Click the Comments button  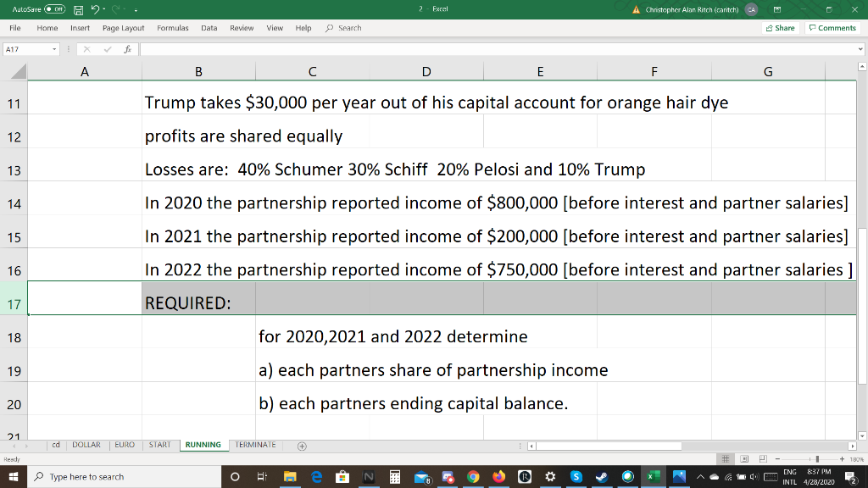point(832,28)
